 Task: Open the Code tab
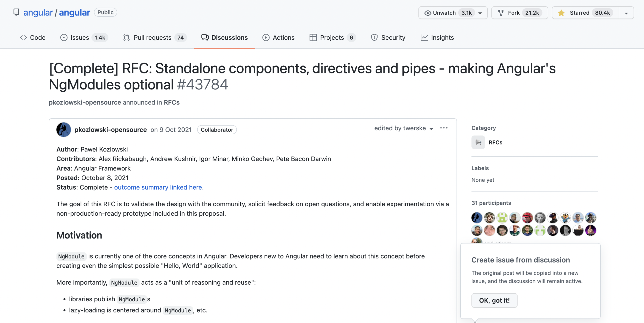point(33,38)
